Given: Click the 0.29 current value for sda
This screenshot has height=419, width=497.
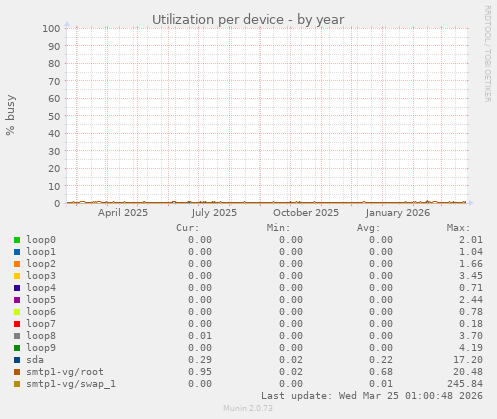Looking at the screenshot, I should coord(200,360).
